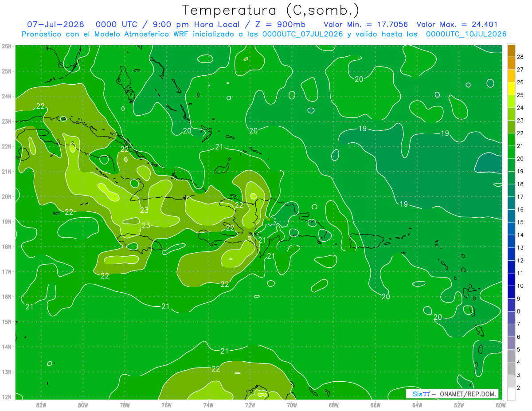Image resolution: width=532 pixels, height=411 pixels.
Task: Select the "Valor Min. = 17.7056" readout
Action: point(366,24)
